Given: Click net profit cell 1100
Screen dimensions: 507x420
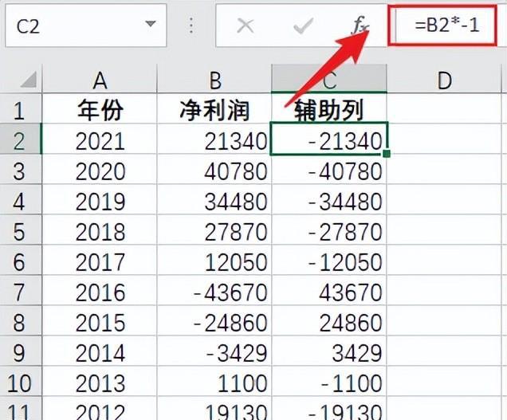Looking at the screenshot, I should point(214,381).
